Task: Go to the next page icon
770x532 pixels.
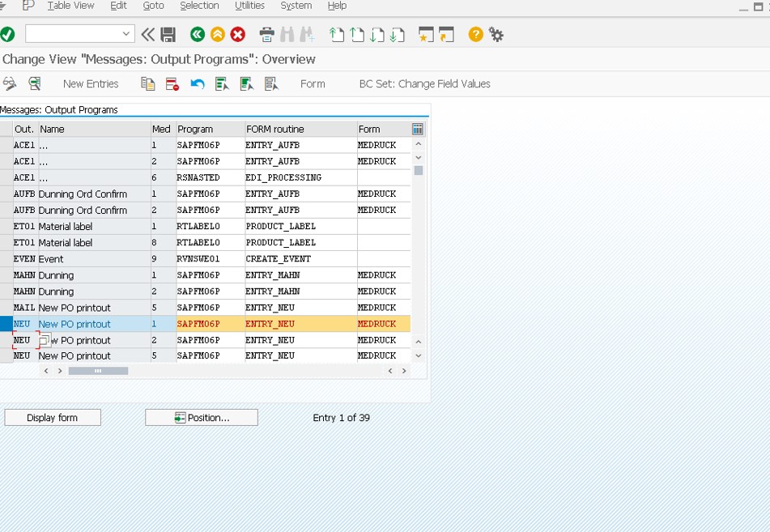Action: tap(377, 34)
